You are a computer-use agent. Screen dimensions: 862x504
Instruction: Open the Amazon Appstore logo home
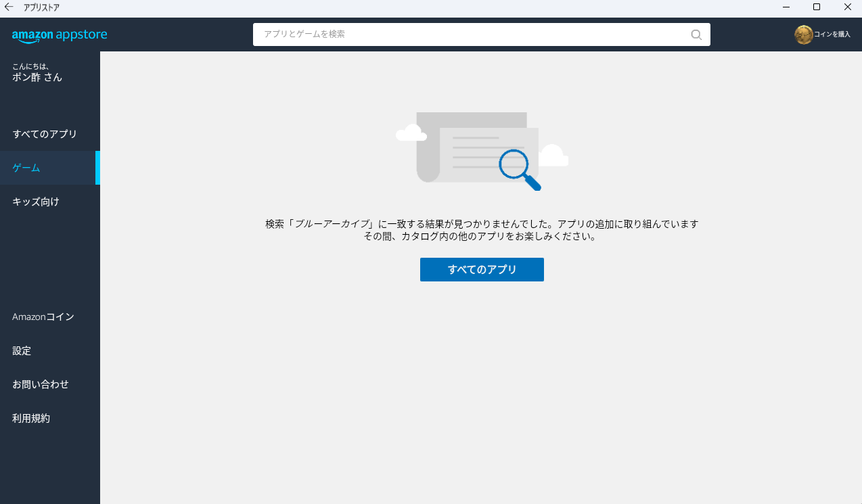tap(60, 36)
